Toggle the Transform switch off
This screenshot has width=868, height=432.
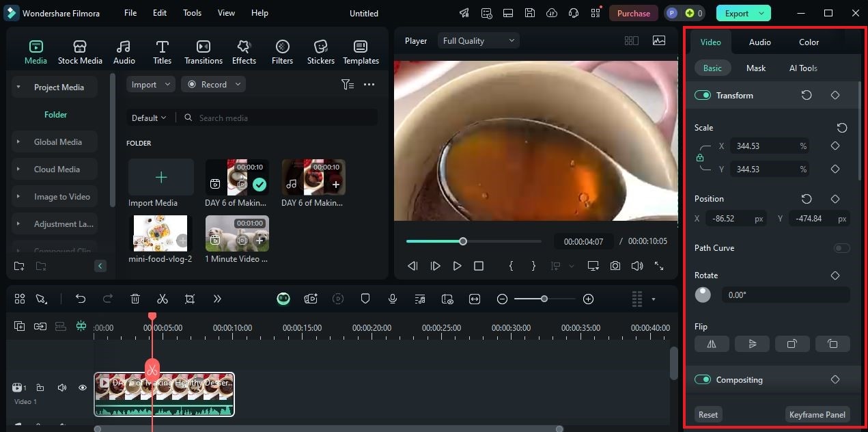coord(703,95)
